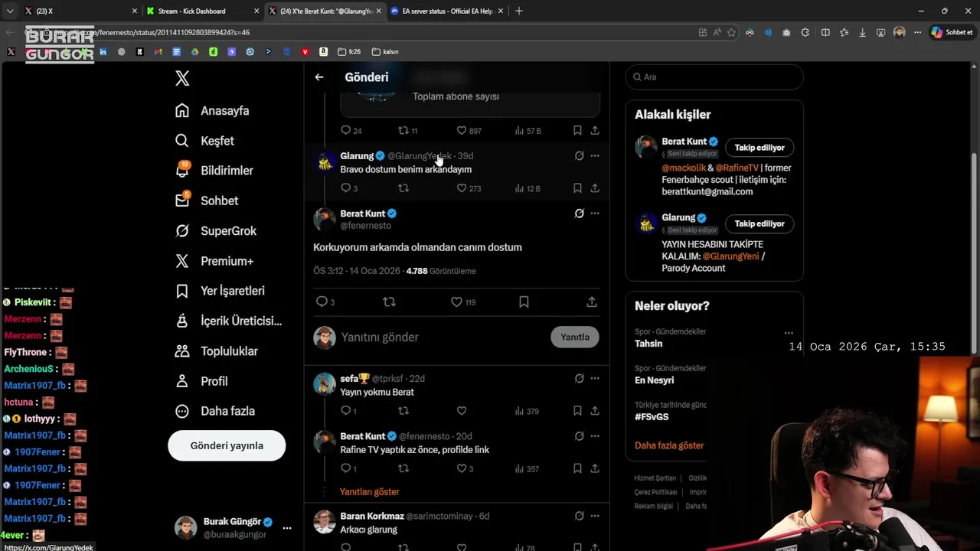Repost the main Berat Kunt post
This screenshot has height=551, width=980.
389,302
